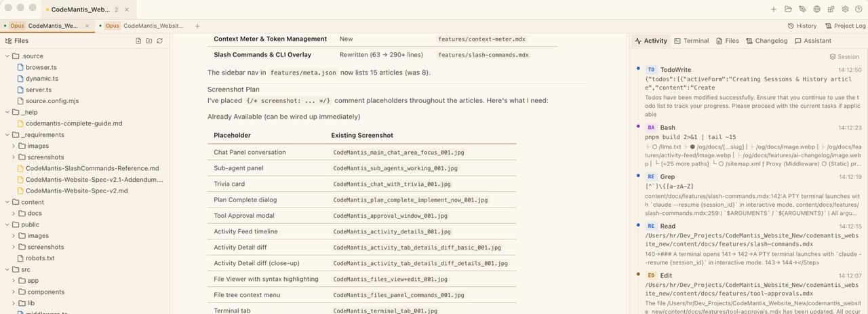Expand the components folder

[14, 292]
